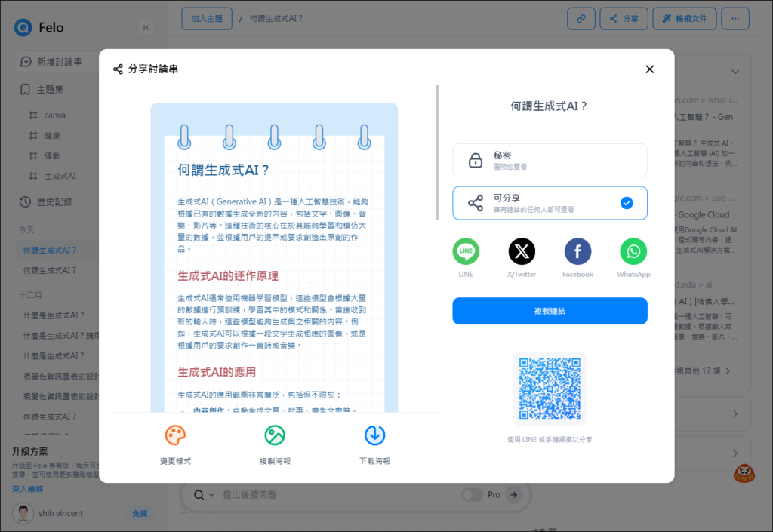
Task: Click the share icon beside 分享討論串 title
Action: (x=118, y=69)
